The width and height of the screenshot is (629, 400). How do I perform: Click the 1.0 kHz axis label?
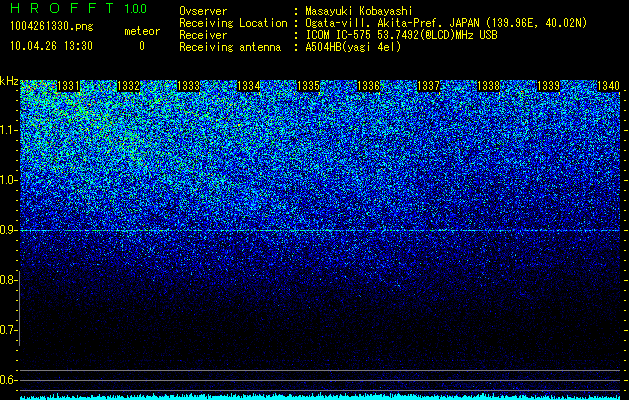tap(8, 180)
